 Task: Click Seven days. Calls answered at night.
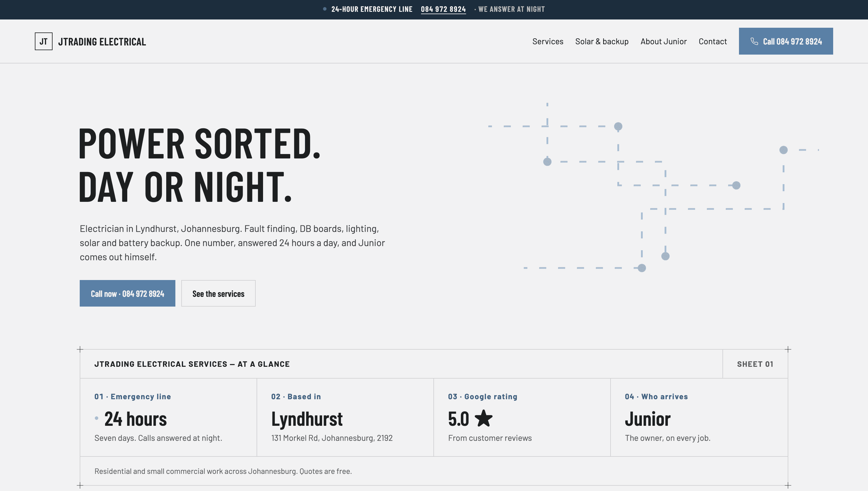(x=158, y=438)
